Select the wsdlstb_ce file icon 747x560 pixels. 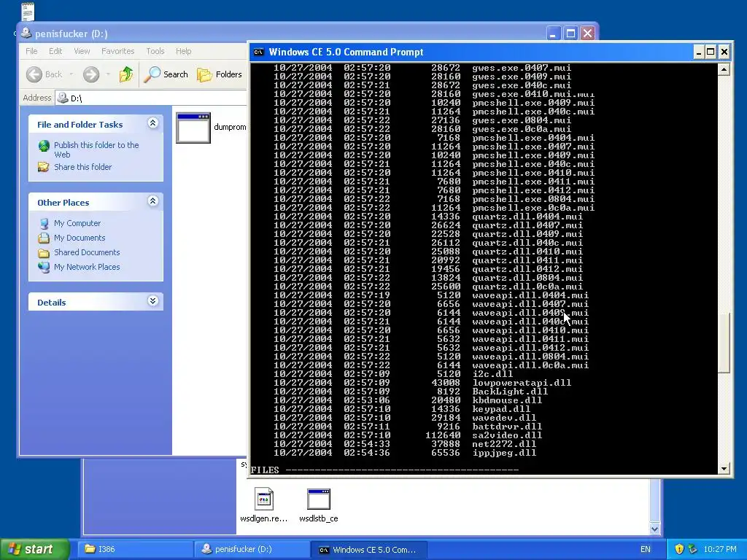coord(319,499)
